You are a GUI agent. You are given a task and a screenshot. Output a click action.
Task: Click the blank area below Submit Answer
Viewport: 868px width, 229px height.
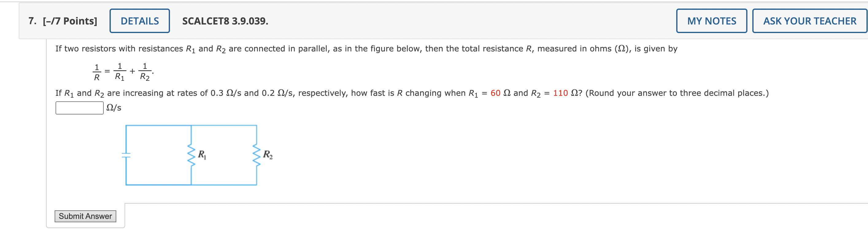pos(85,226)
